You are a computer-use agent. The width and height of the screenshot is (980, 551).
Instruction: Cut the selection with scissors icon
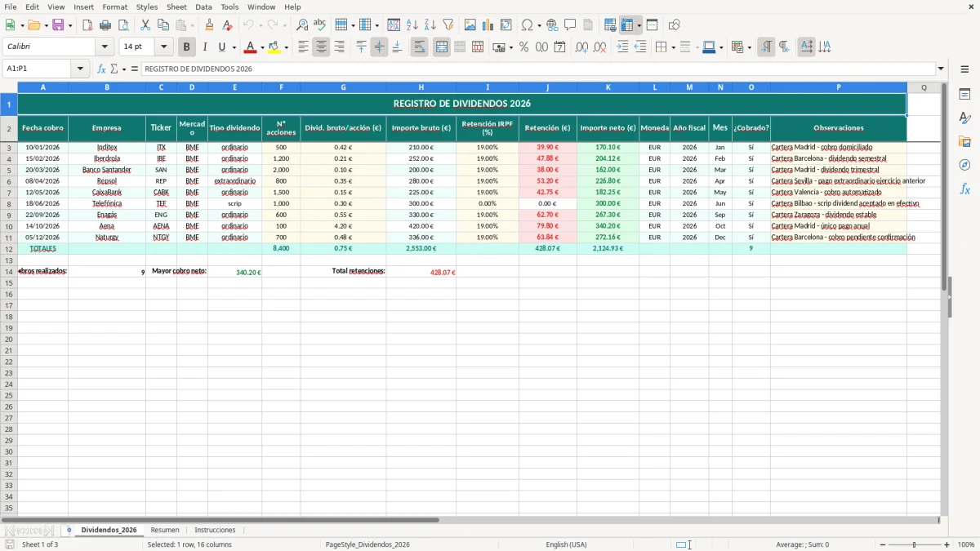coord(145,25)
